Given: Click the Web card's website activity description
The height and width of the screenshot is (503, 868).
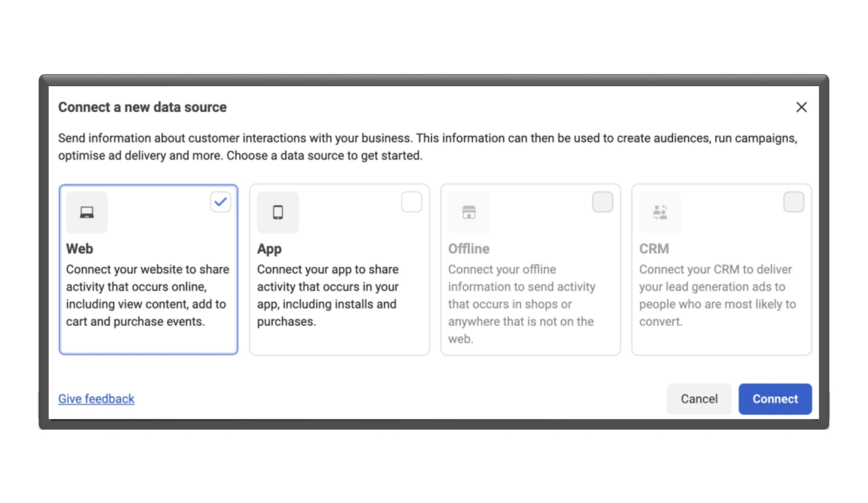Looking at the screenshot, I should coord(148,295).
